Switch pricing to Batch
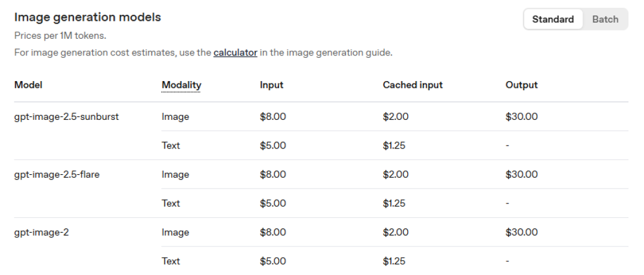This screenshot has height=275, width=644. tap(605, 19)
